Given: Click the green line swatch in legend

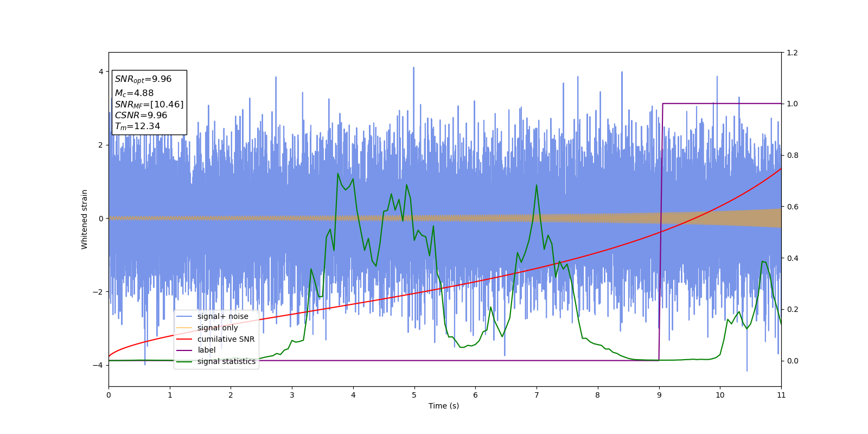Looking at the screenshot, I should pos(184,361).
